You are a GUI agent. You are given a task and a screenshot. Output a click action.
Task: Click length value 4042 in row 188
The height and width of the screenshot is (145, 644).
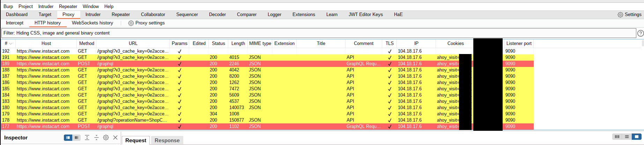[234, 70]
